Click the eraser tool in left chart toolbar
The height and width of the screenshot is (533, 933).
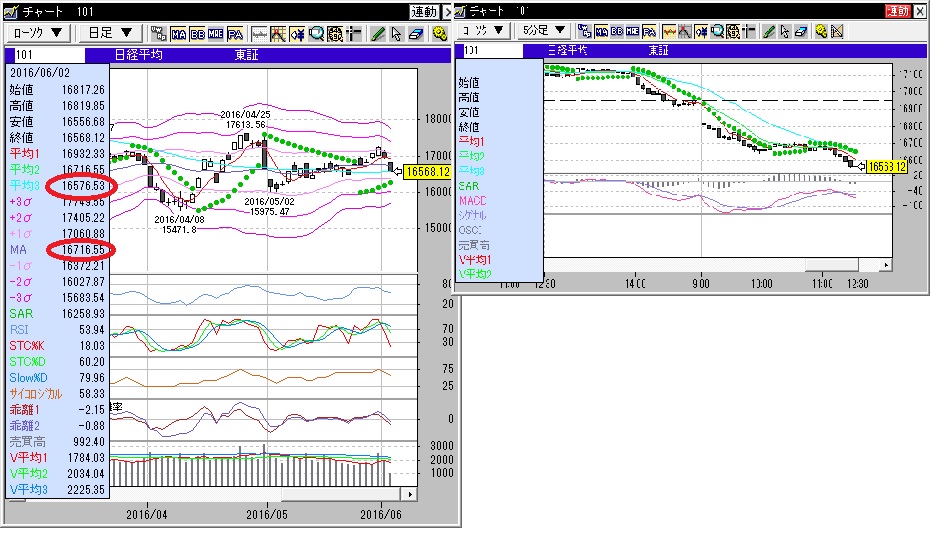[x=415, y=34]
